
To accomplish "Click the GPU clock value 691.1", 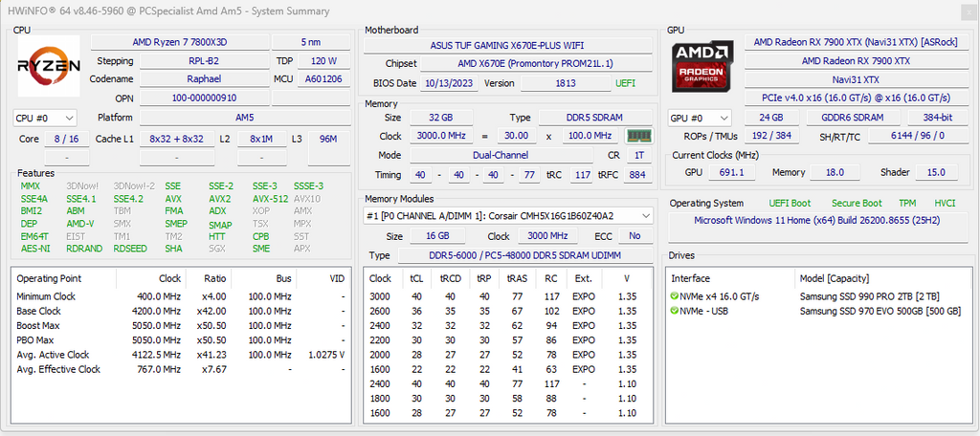I will 732,172.
